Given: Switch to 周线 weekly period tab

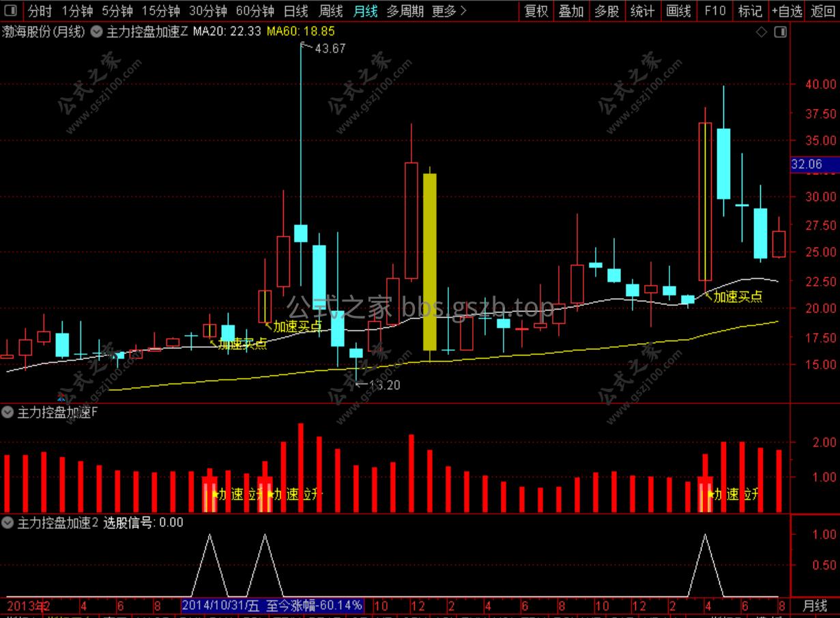Looking at the screenshot, I should coord(331,11).
